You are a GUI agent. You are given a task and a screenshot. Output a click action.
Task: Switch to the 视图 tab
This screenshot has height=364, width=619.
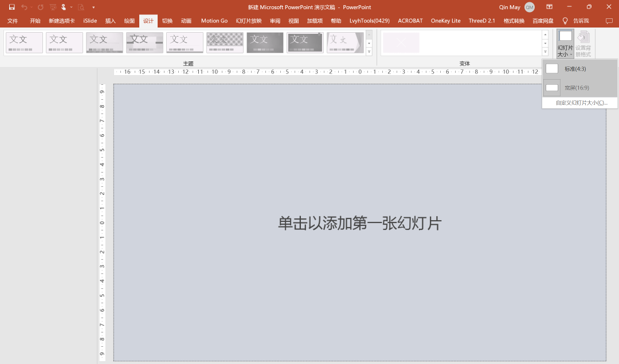click(x=293, y=21)
